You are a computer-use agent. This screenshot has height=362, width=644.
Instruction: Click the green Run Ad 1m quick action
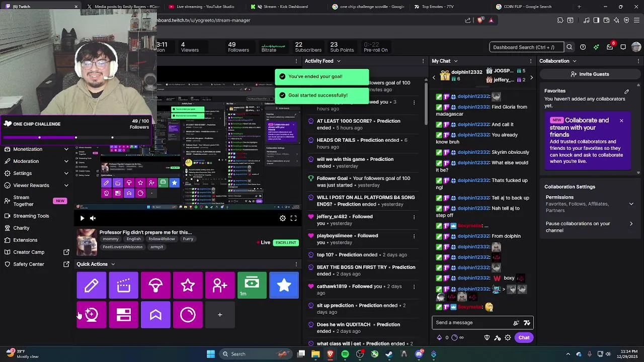coord(252,286)
